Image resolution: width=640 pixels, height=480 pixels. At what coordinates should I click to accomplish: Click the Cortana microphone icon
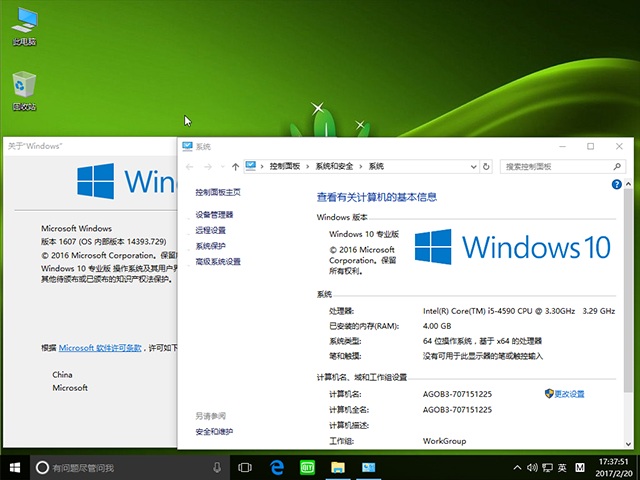click(217, 468)
